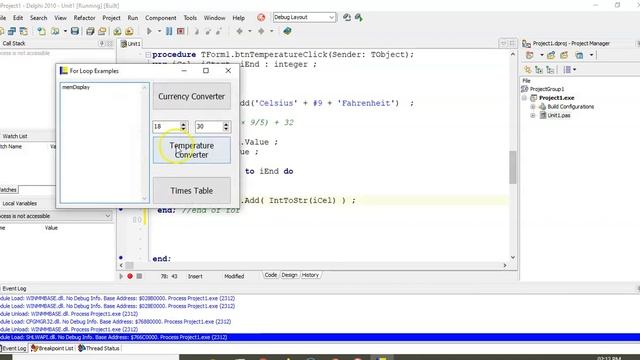Click the Save current desktop layout icon
This screenshot has width=640, height=360.
pyautogui.click(x=347, y=18)
